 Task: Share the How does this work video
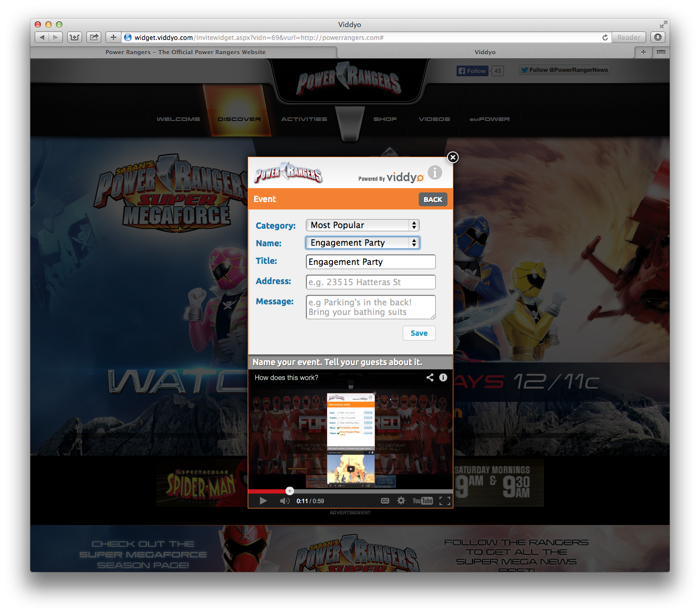click(430, 377)
